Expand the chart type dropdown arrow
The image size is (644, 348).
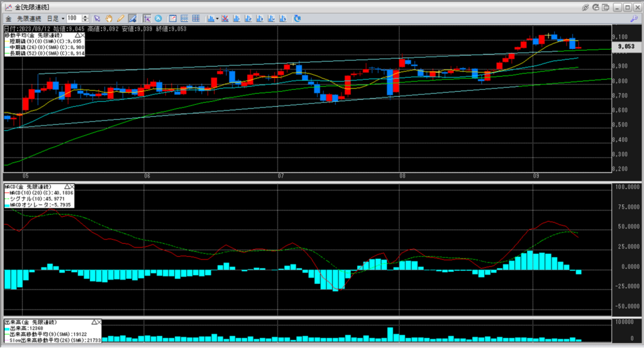[x=217, y=18]
